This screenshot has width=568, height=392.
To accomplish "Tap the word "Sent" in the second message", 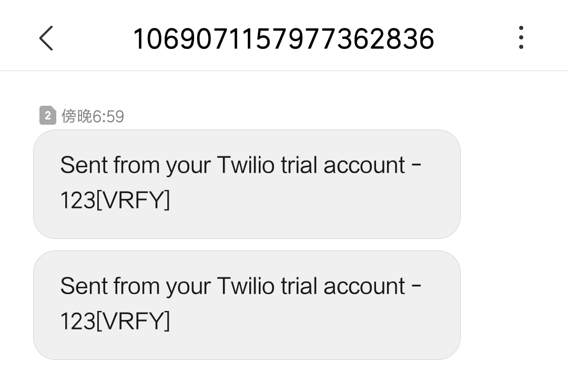I will (x=84, y=286).
